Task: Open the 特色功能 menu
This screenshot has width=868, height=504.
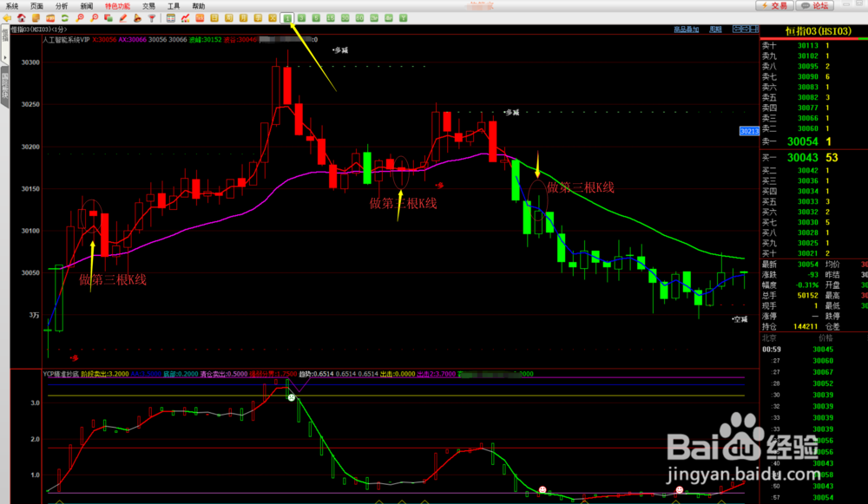Action: pos(117,6)
